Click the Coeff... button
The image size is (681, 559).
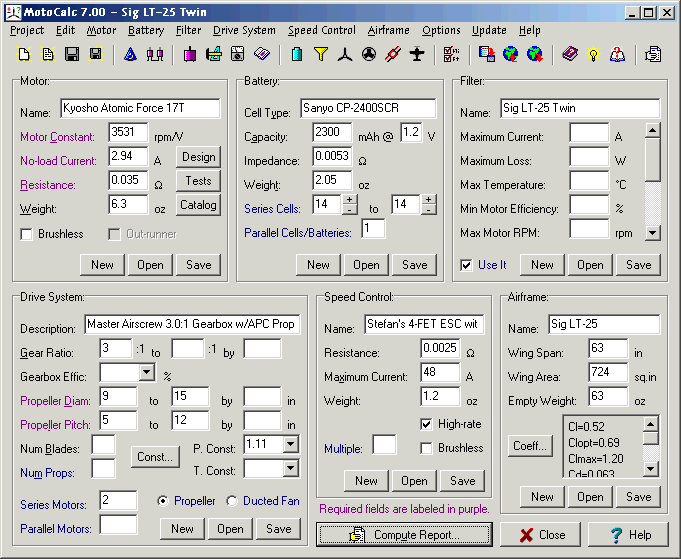[x=530, y=446]
